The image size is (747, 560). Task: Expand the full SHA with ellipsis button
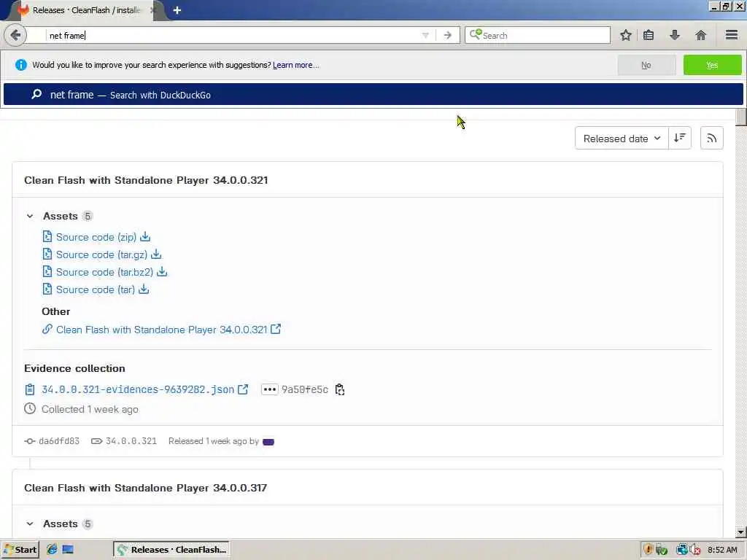(x=270, y=389)
